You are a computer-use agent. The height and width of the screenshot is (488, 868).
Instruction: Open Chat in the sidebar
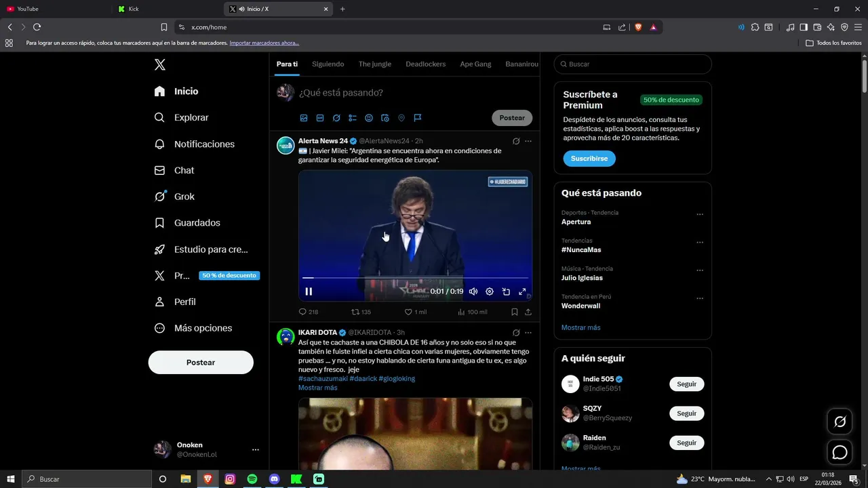[x=174, y=170]
